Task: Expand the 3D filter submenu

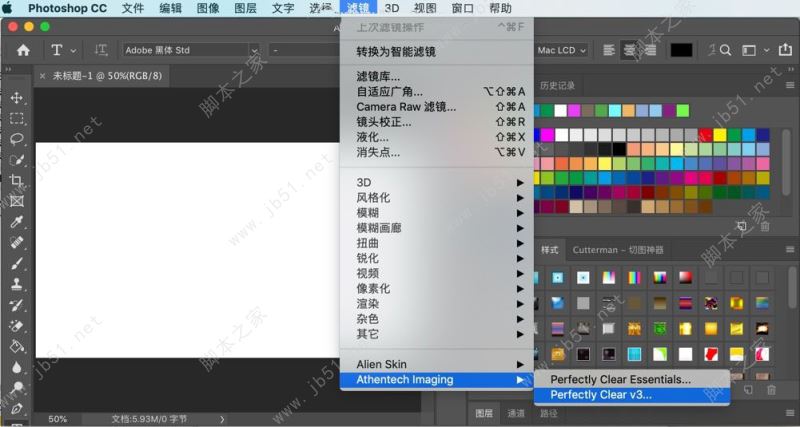Action: pyautogui.click(x=437, y=183)
